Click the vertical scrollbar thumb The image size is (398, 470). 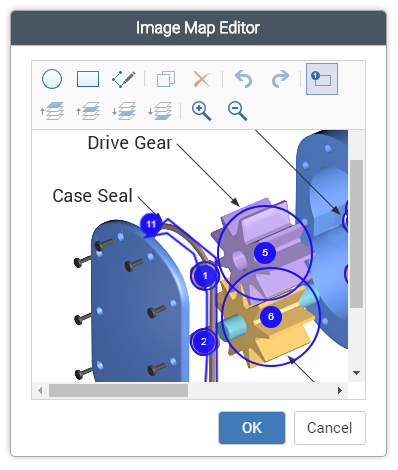(356, 234)
